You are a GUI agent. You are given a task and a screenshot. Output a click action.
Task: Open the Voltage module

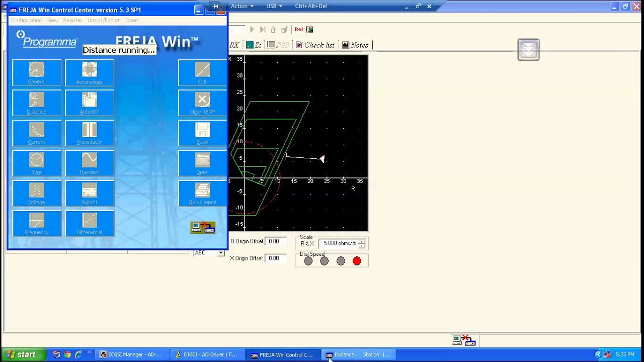(37, 193)
